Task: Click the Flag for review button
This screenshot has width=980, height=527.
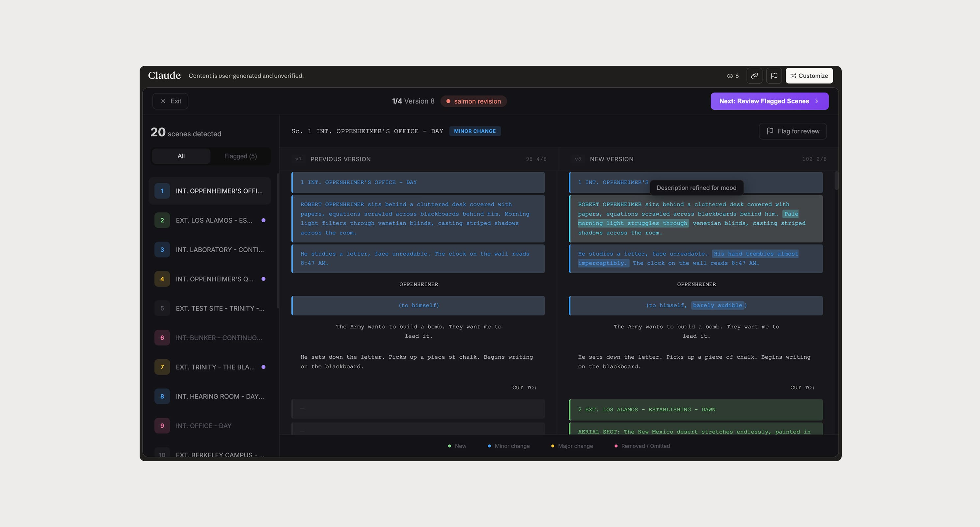Action: 792,131
